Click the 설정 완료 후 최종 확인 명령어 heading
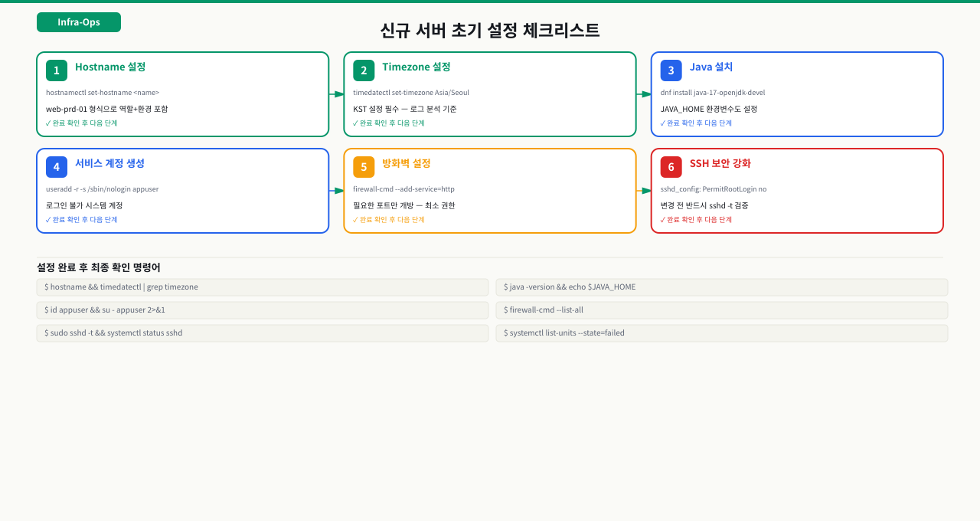The width and height of the screenshot is (980, 521). (99, 267)
